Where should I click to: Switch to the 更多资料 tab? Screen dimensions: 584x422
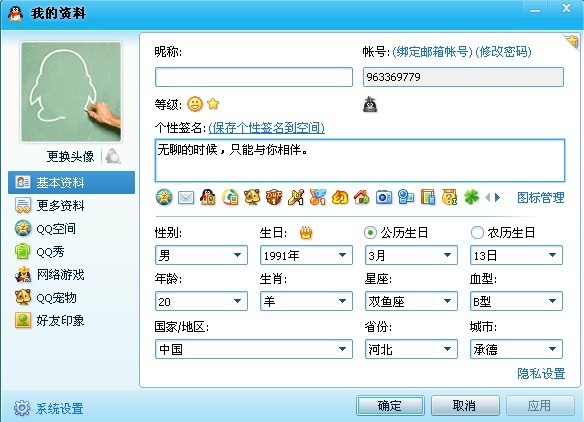(x=72, y=206)
